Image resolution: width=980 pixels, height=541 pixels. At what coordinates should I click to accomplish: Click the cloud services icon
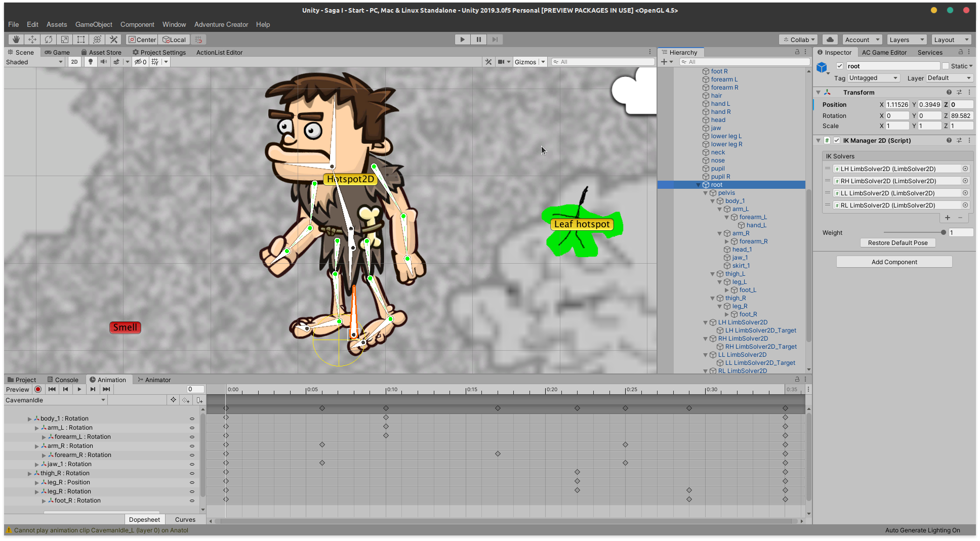(830, 39)
